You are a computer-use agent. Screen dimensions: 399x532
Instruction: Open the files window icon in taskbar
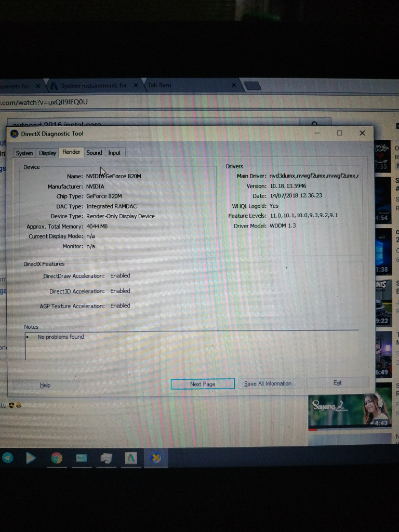[x=106, y=458]
